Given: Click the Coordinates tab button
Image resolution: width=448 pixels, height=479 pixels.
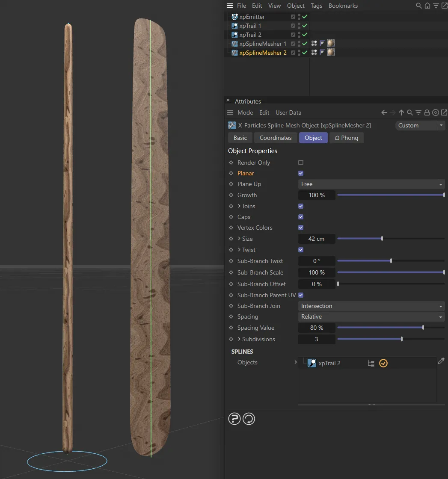Looking at the screenshot, I should [x=275, y=138].
